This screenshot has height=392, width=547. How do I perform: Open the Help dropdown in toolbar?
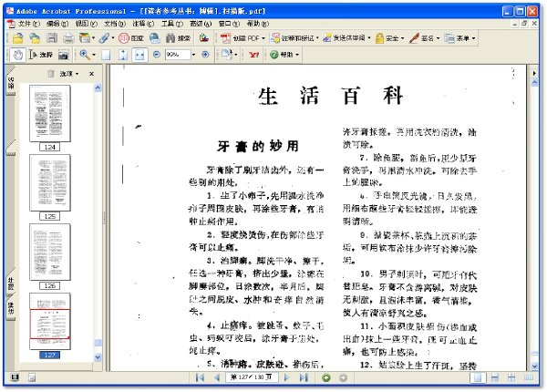[284, 55]
